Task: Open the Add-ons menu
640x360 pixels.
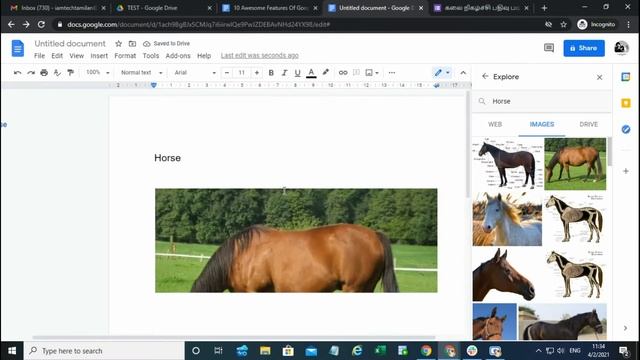Action: pos(178,56)
